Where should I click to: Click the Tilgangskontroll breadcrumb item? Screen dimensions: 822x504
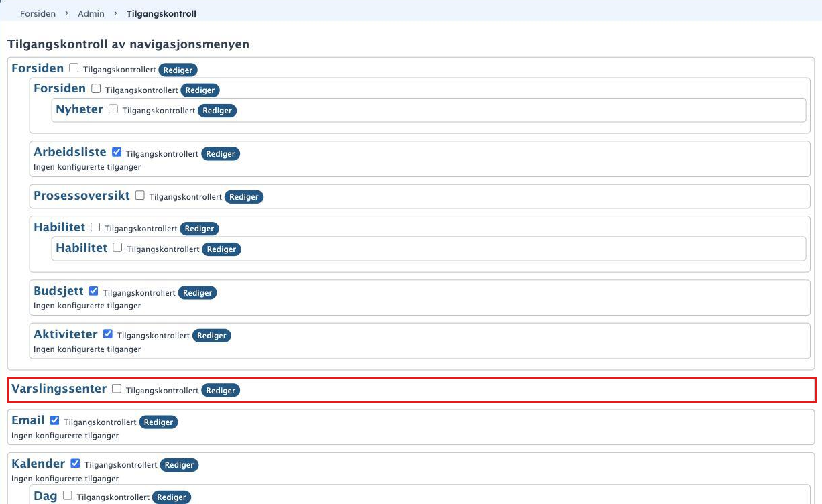click(x=162, y=13)
